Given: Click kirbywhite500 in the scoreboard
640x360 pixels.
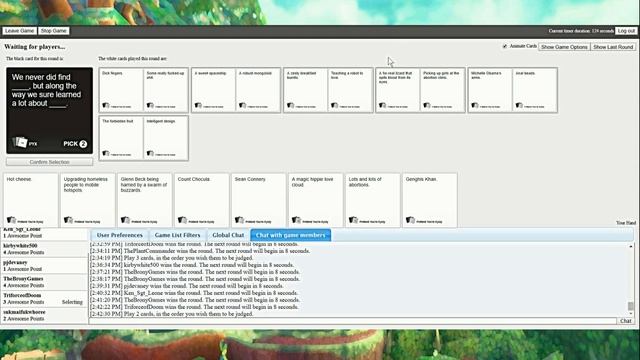Looking at the screenshot, I should click(20, 246).
